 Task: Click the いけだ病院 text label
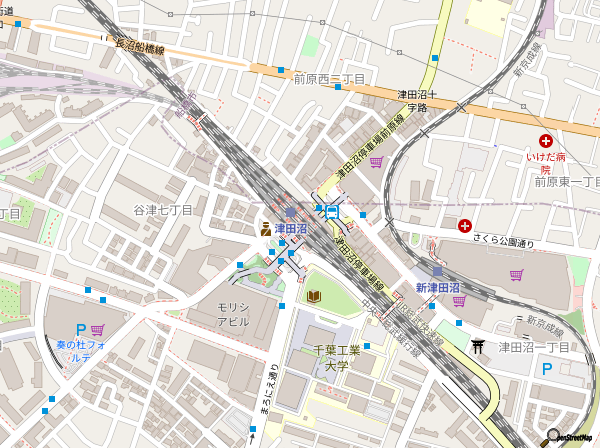pos(547,164)
